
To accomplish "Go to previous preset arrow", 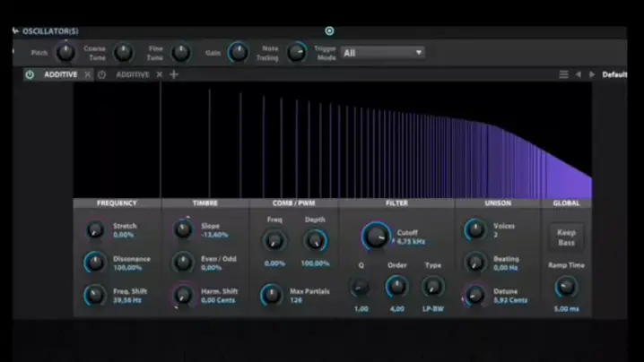I will tap(579, 74).
